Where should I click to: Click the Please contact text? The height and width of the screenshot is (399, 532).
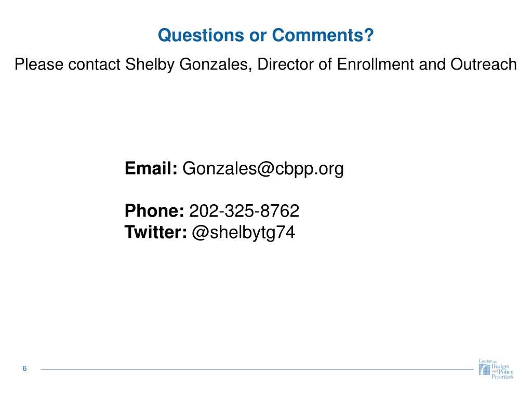coord(68,64)
